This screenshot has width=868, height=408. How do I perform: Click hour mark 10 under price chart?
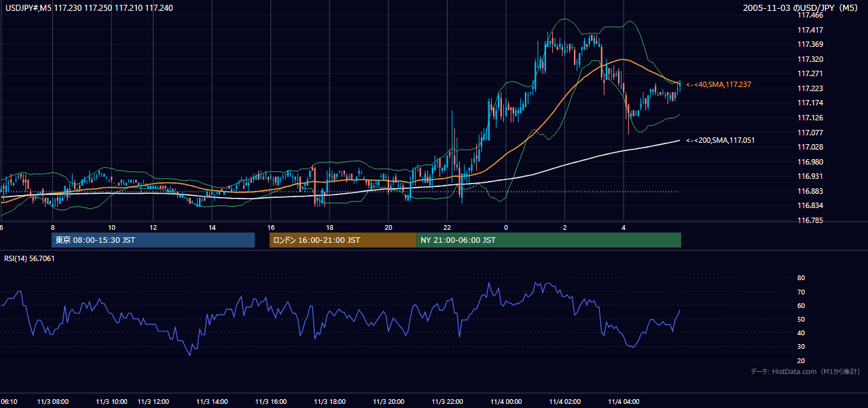click(x=112, y=227)
